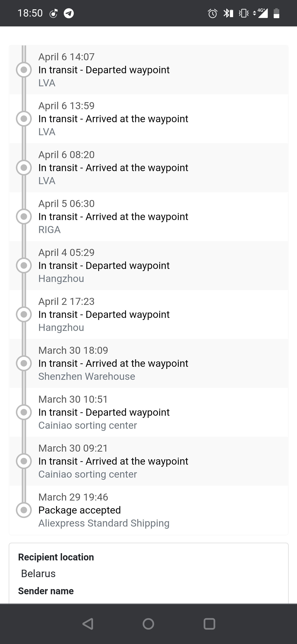Select the March 29 Package accepted marker
Screen dimensions: 297x644
24,510
